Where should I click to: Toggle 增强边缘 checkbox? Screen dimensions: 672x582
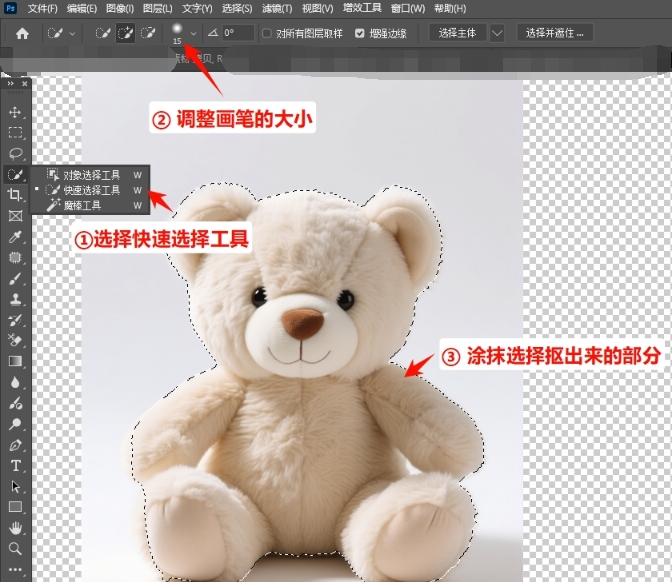coord(360,33)
